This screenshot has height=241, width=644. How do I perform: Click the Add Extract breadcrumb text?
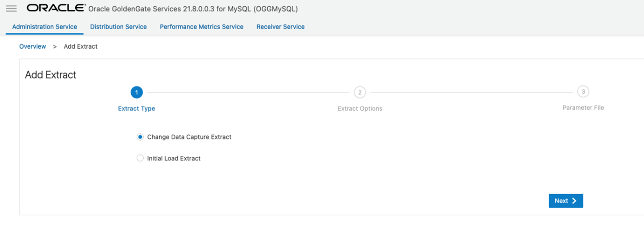(x=81, y=46)
